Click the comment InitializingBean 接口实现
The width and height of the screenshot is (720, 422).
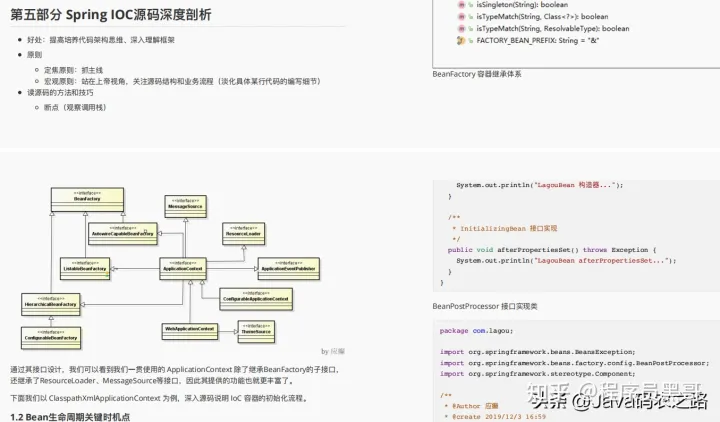[505, 228]
